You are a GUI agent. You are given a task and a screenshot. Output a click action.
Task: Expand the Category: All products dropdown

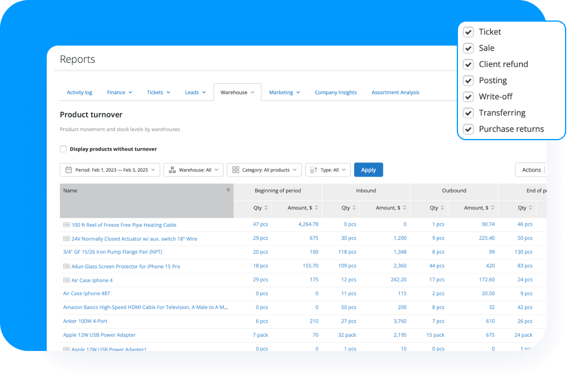point(264,170)
